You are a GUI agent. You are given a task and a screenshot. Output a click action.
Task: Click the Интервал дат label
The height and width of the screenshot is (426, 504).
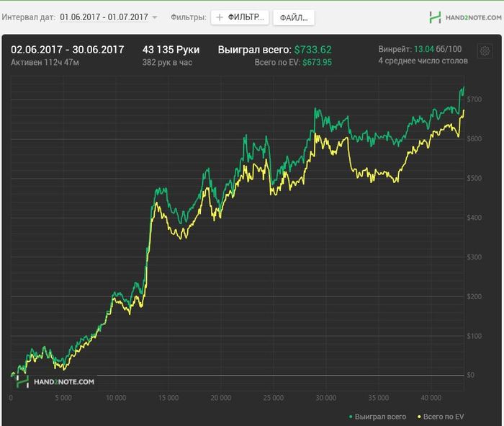28,17
